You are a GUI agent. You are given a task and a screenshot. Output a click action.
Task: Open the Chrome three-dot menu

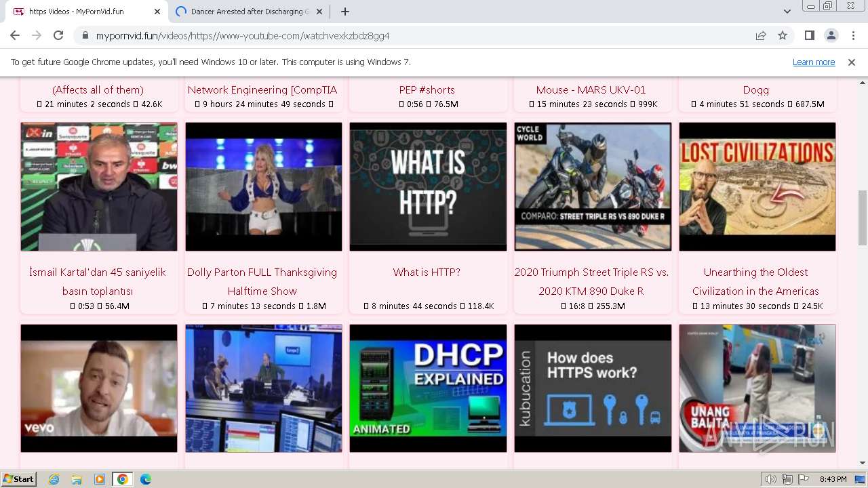click(x=852, y=36)
